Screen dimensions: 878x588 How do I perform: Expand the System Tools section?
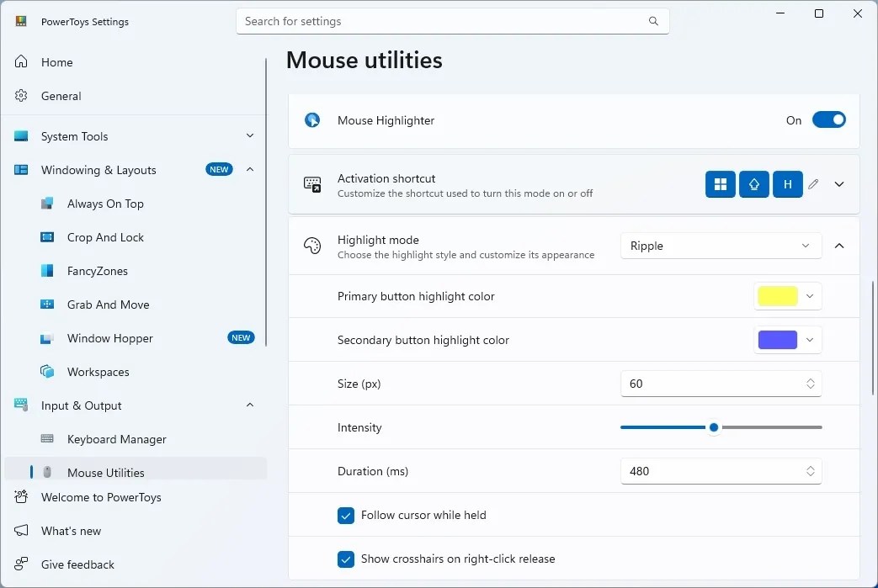pyautogui.click(x=250, y=135)
